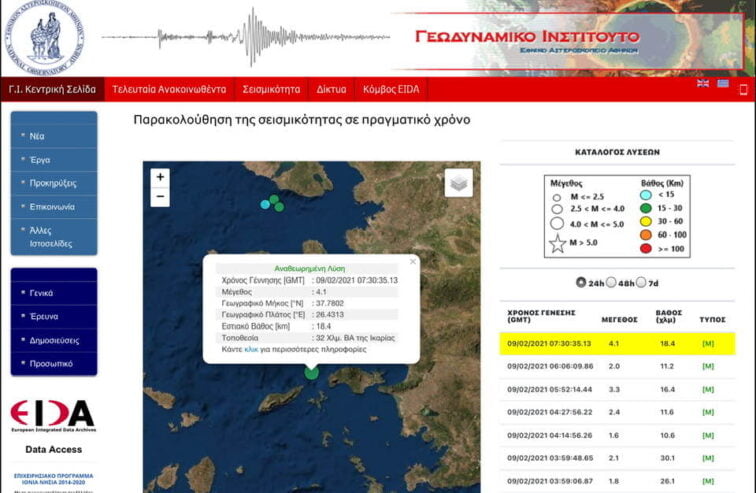
Task: Open the Δίκτυα menu
Action: pos(331,89)
